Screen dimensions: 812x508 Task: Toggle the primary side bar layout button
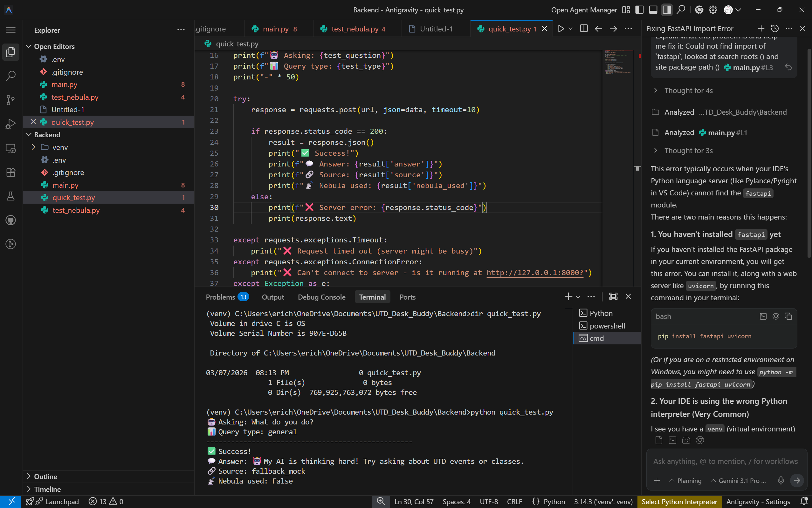click(639, 10)
